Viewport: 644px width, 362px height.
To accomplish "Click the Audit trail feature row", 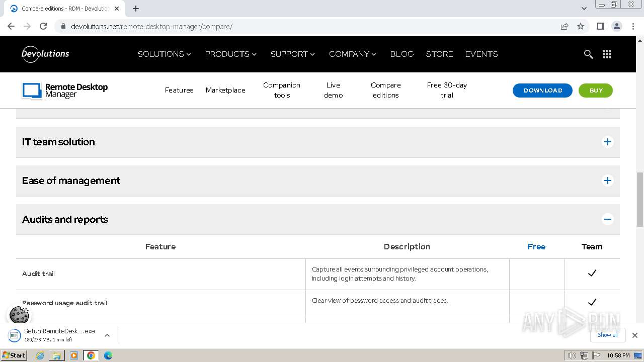I will click(318, 274).
